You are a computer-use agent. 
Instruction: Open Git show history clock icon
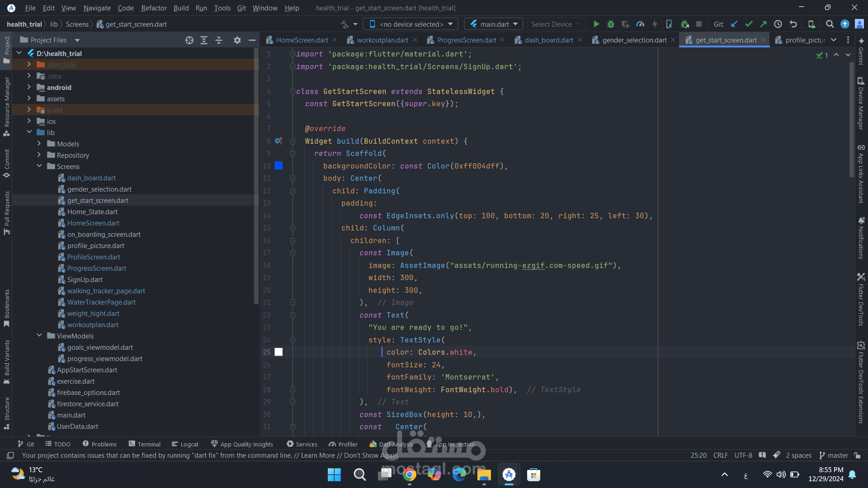tap(778, 24)
